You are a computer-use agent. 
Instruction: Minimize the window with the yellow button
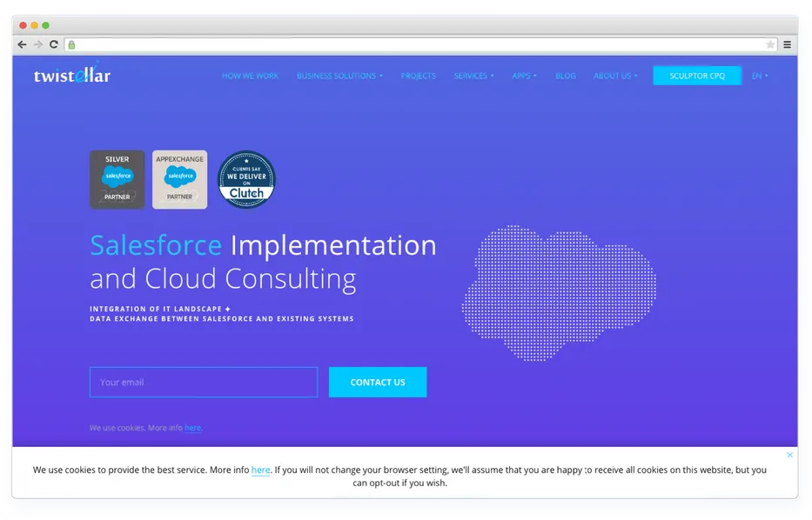click(x=34, y=25)
